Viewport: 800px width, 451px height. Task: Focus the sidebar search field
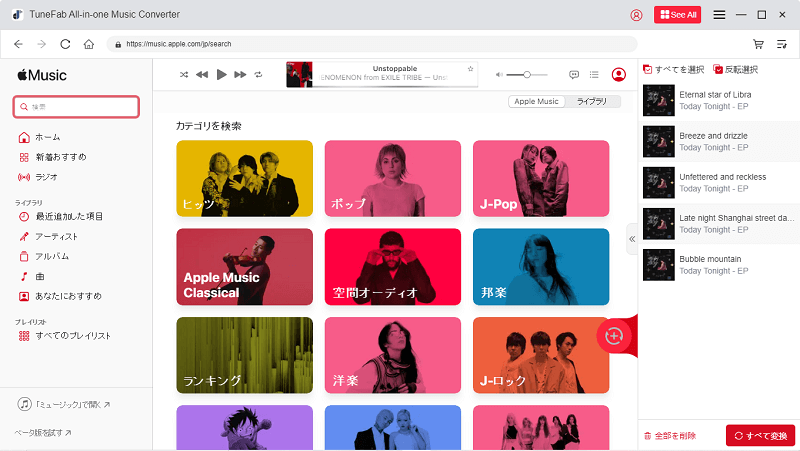[x=76, y=107]
